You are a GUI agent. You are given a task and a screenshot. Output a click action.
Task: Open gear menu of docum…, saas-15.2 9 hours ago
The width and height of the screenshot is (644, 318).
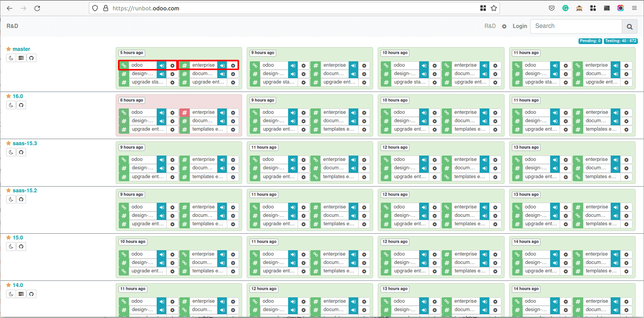tap(233, 215)
